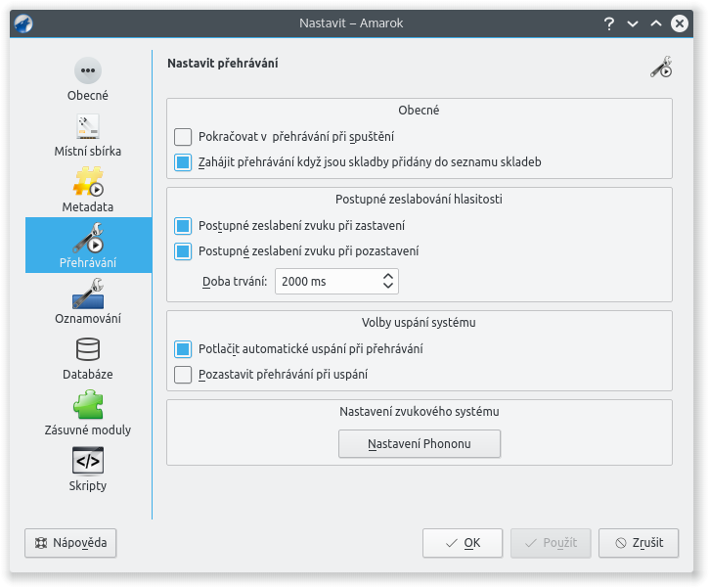This screenshot has width=709, height=588.
Task: Confirm settings with the OK button
Action: tap(463, 543)
